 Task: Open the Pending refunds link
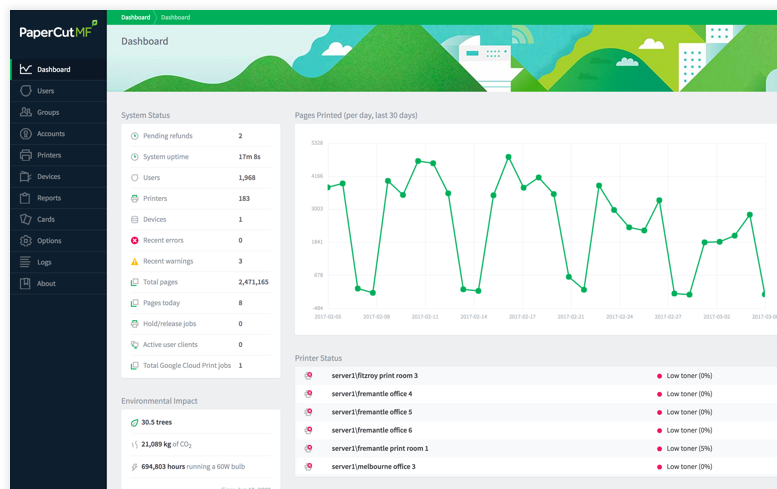point(167,136)
